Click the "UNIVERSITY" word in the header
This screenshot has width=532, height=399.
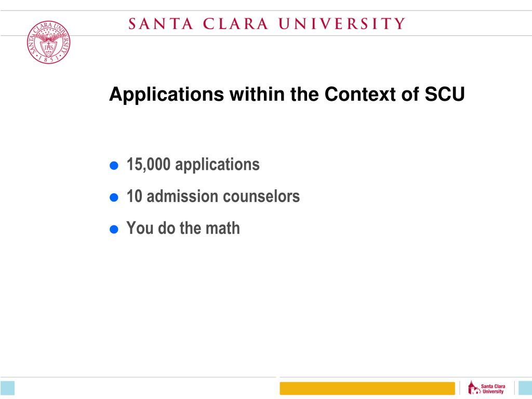[342, 24]
